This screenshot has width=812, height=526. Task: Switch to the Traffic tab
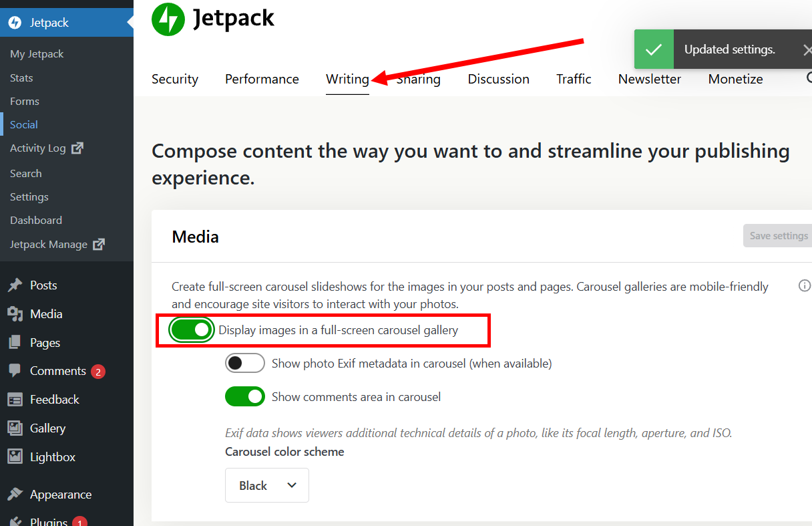(574, 79)
